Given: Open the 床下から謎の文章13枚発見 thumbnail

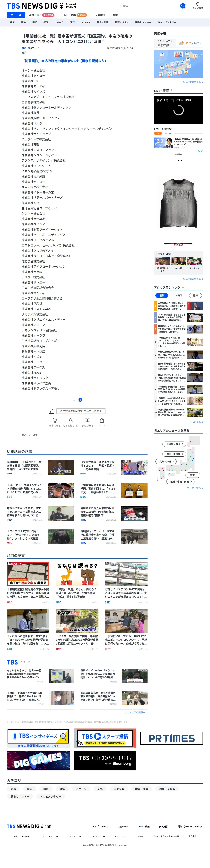Looking at the screenshot, I should (x=28, y=574).
